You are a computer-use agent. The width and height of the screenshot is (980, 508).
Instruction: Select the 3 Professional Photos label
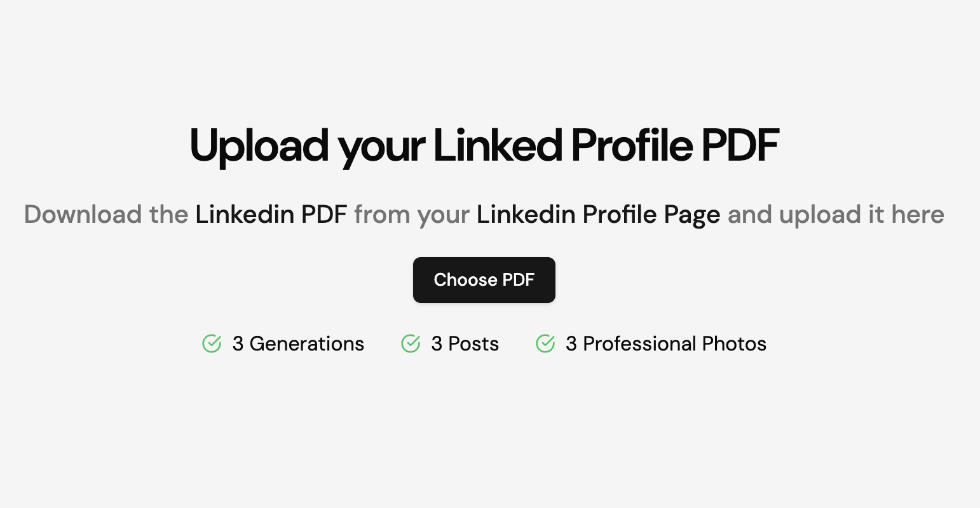click(666, 344)
